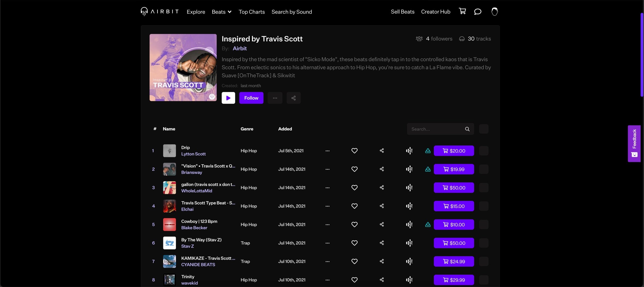
Task: Open the Sell Beats page
Action: [x=403, y=12]
